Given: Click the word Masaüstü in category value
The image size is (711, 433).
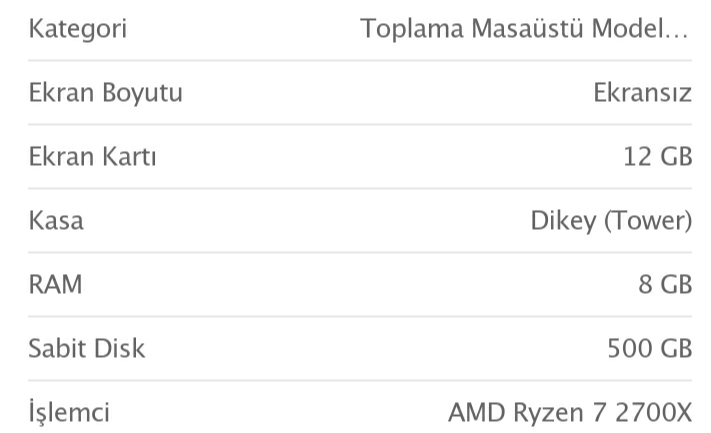Looking at the screenshot, I should click(527, 29).
